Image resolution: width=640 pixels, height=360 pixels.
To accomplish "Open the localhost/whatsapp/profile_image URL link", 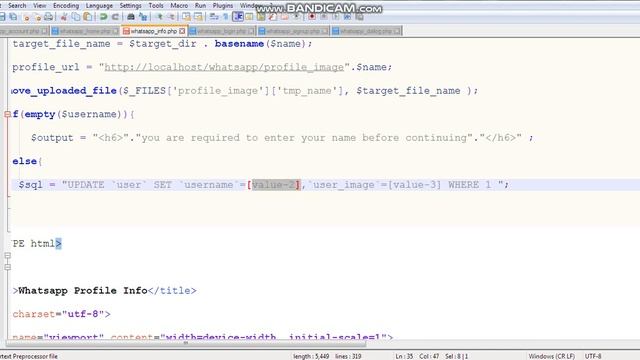I will [224, 67].
